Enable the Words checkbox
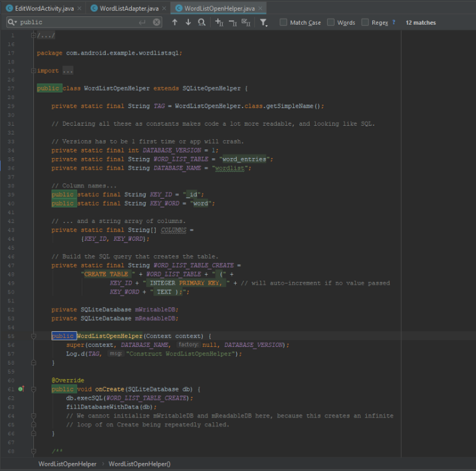Image resolution: width=476 pixels, height=471 pixels. (x=330, y=22)
